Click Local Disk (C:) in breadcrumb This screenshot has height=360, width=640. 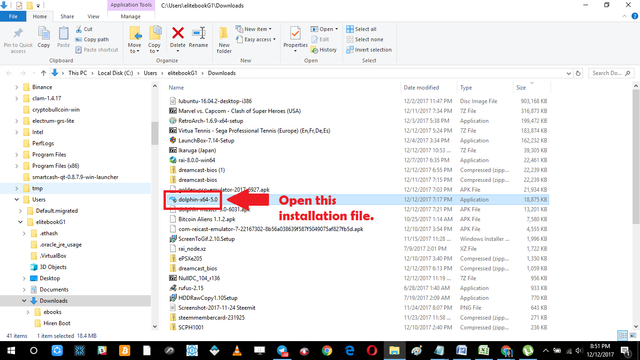click(115, 73)
